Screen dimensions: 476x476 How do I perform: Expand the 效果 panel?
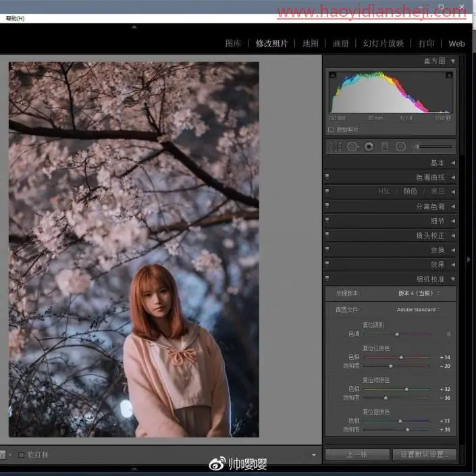453,265
